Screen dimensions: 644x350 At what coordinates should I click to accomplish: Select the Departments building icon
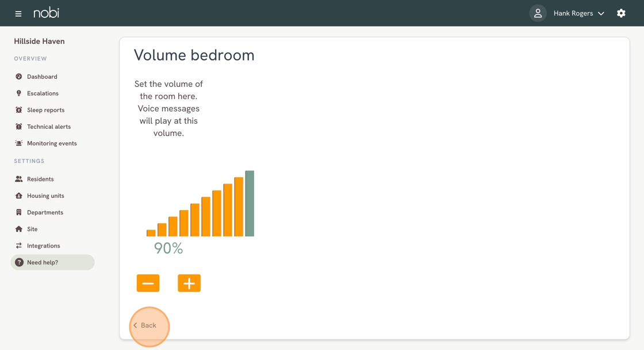(x=18, y=212)
